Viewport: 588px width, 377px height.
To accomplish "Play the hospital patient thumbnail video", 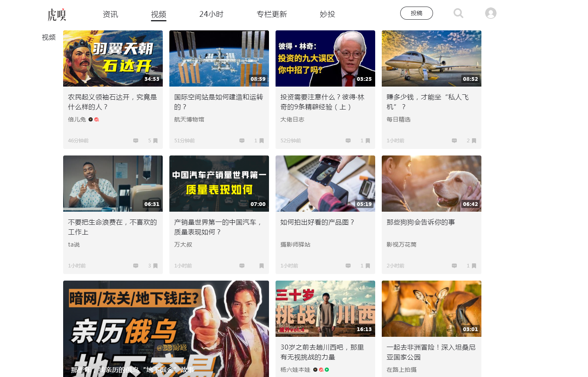I will pos(113,183).
